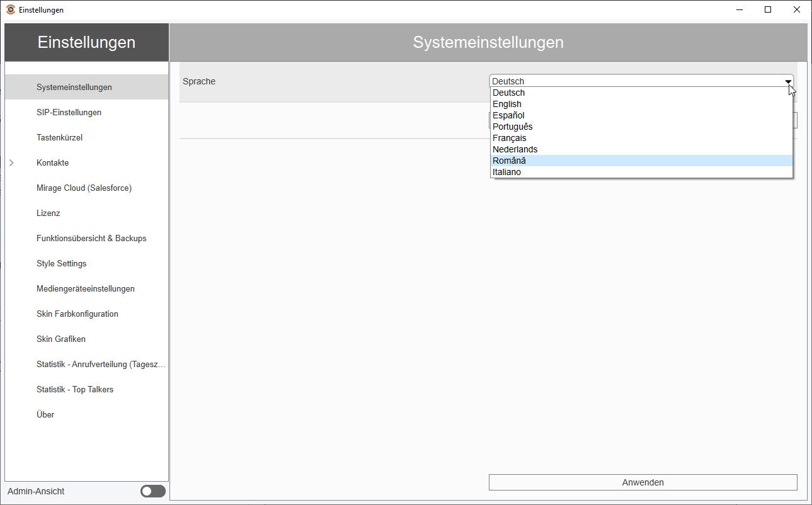Open the Sprache dropdown arrow

pyautogui.click(x=787, y=81)
